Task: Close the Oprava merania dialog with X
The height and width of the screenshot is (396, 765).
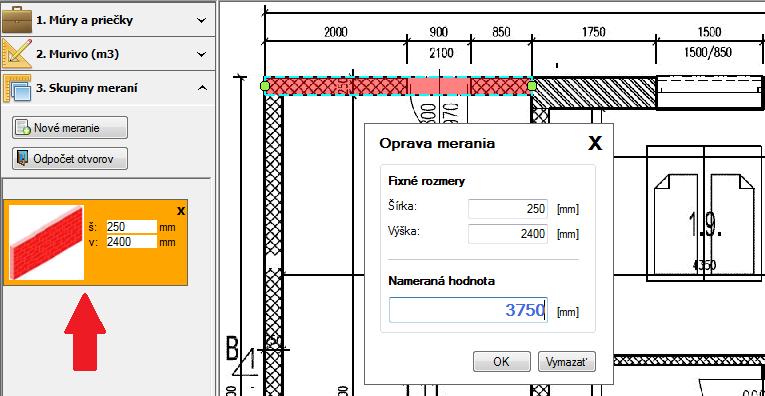Action: [x=595, y=143]
